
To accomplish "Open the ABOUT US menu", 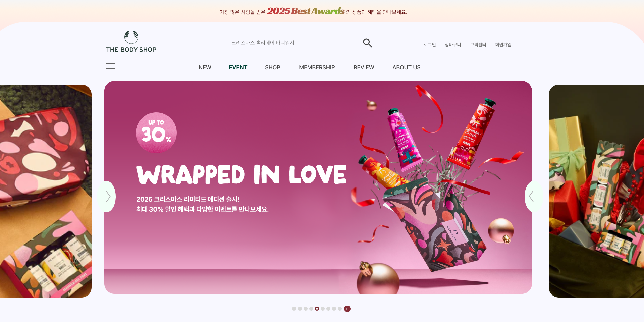I will pyautogui.click(x=407, y=67).
